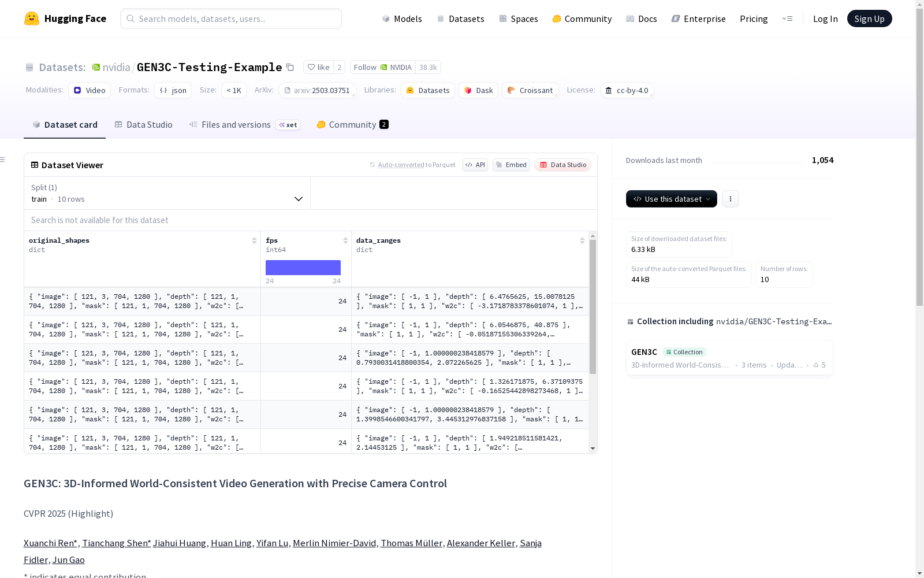The width and height of the screenshot is (924, 578).
Task: Open author link Xuanchi Ren
Action: click(x=50, y=543)
